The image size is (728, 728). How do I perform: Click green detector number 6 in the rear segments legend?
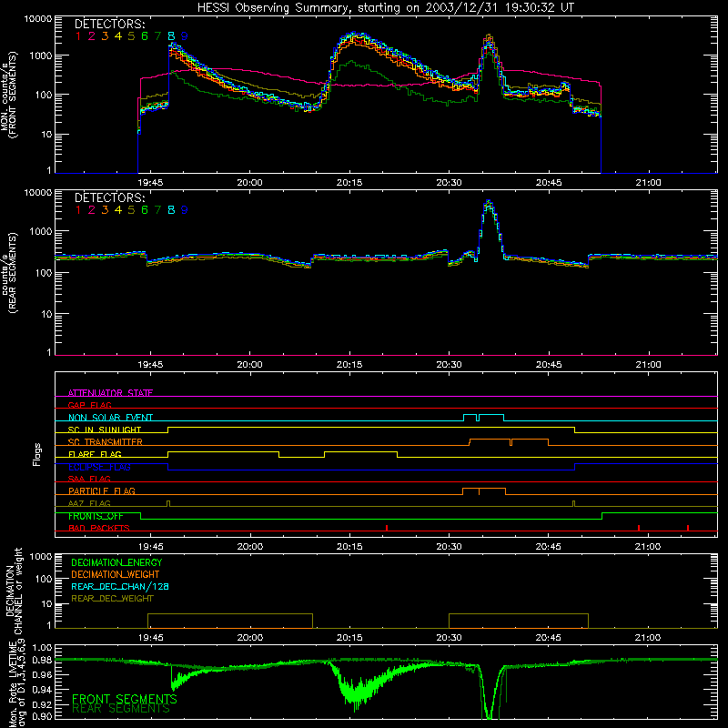[x=145, y=210]
